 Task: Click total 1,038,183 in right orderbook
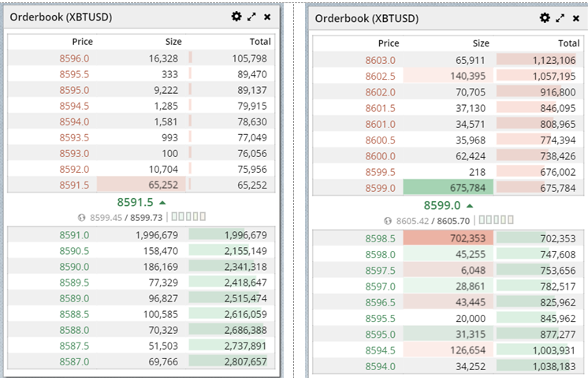pyautogui.click(x=554, y=366)
